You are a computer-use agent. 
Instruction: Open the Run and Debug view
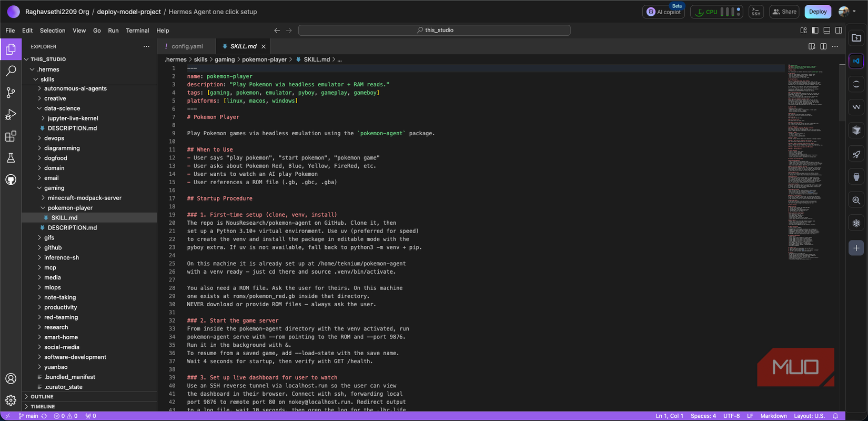[11, 114]
